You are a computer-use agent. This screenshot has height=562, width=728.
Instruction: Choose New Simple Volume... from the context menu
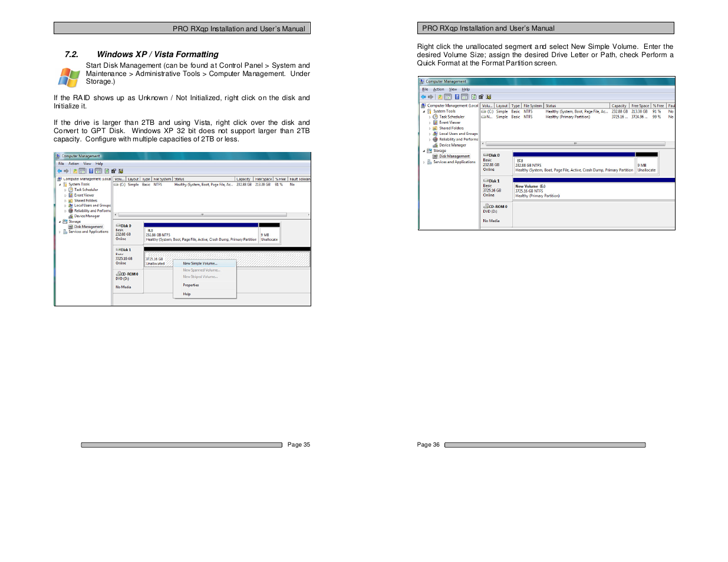coord(204,263)
